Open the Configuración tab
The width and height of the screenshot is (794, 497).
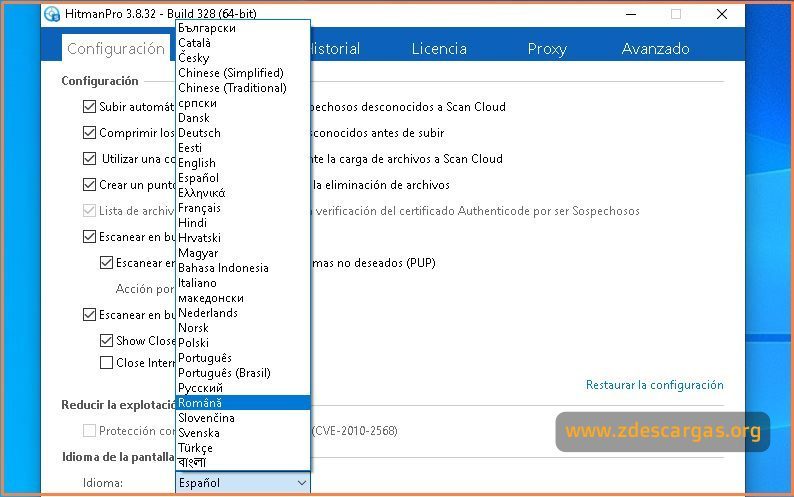[116, 49]
